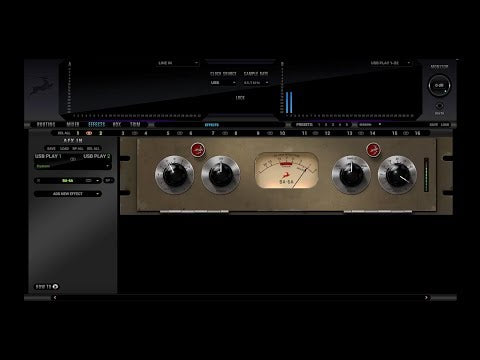
Task: Click SAVE in the AFX IN panel
Action: [x=51, y=149]
